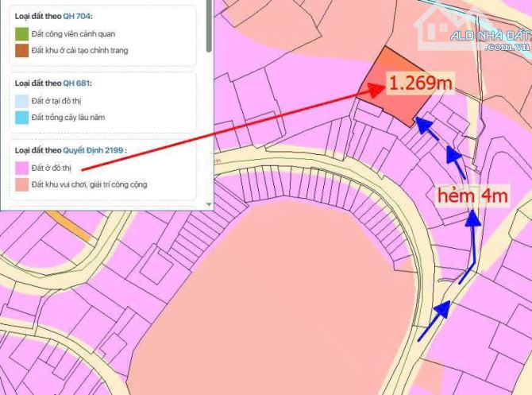Image resolution: width=532 pixels, height=395 pixels.
Task: Click the red arrowhead pointing at parcel
Action: (376, 89)
